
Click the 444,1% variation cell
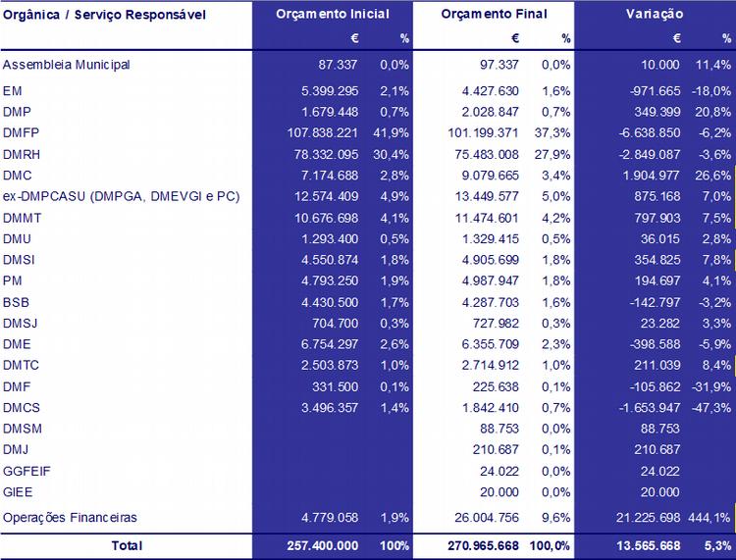[711, 517]
